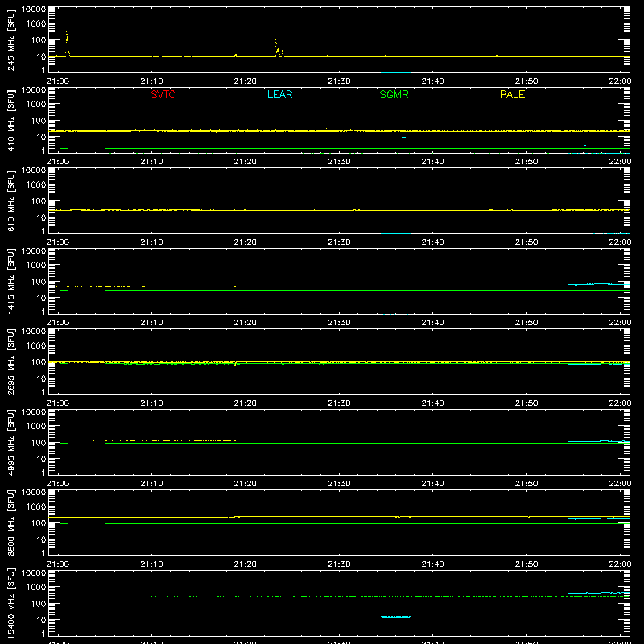Click the 21:10 time label below 2695 MHz plot
The width and height of the screenshot is (644, 644).
click(151, 403)
